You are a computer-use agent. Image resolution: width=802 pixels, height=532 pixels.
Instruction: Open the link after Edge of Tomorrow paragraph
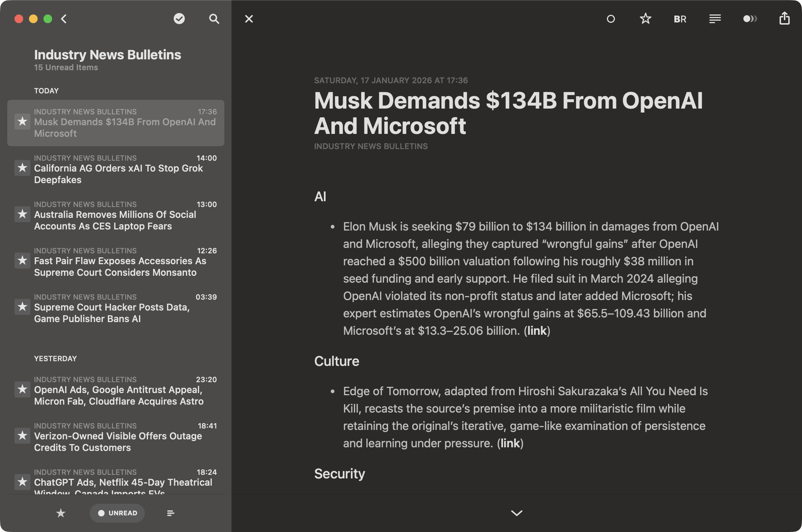click(x=510, y=443)
